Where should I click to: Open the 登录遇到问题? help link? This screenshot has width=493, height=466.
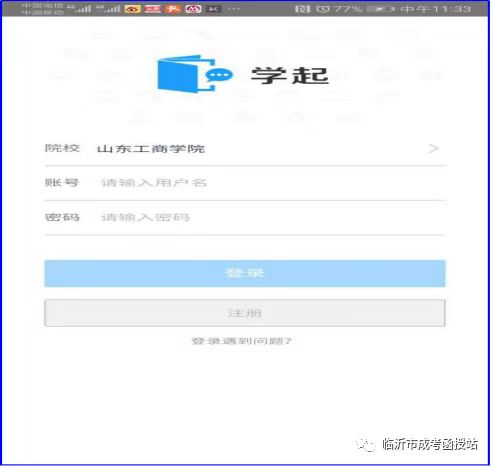point(242,341)
